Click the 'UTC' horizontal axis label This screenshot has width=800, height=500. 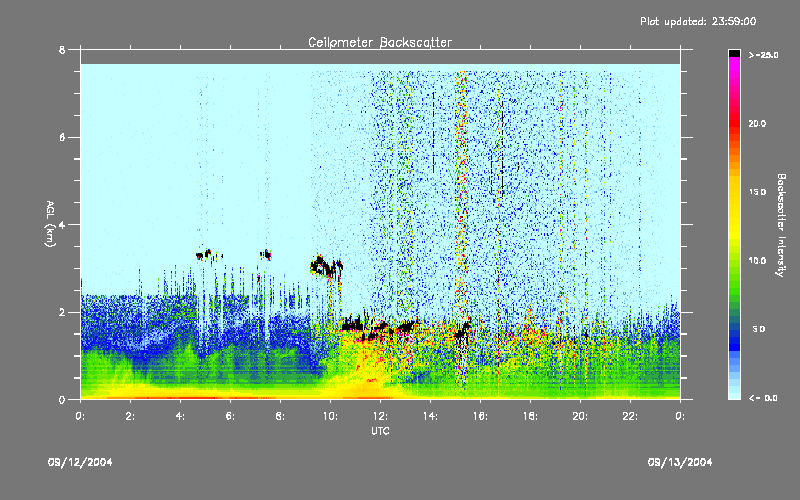[380, 431]
